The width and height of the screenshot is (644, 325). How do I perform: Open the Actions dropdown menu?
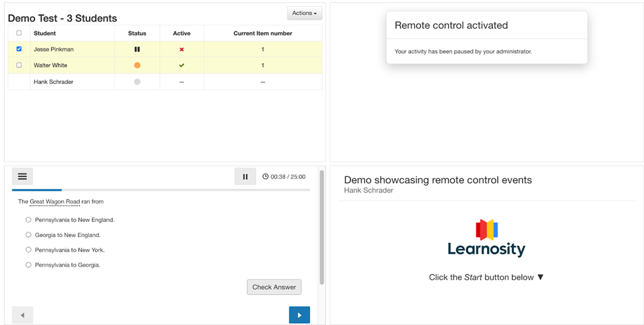(x=304, y=13)
